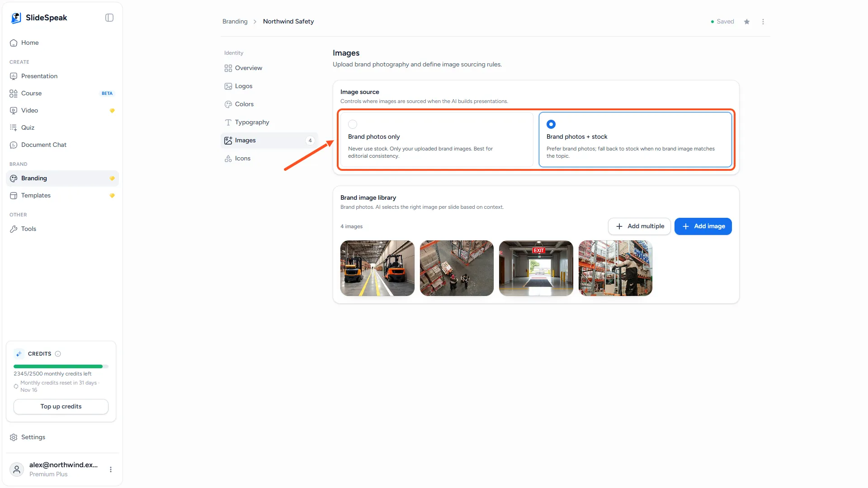Switch to the Icons identity tab

click(269, 159)
